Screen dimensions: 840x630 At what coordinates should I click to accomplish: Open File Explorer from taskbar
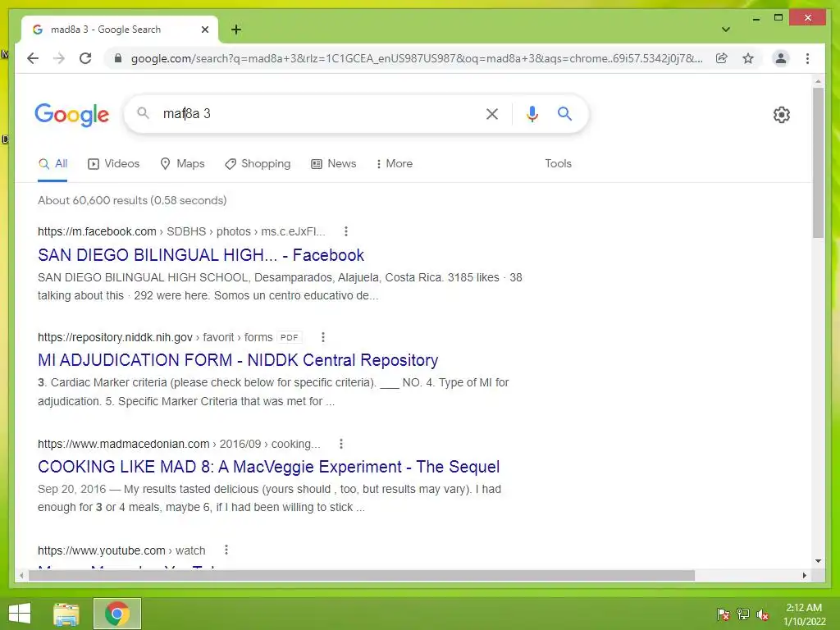pos(66,614)
